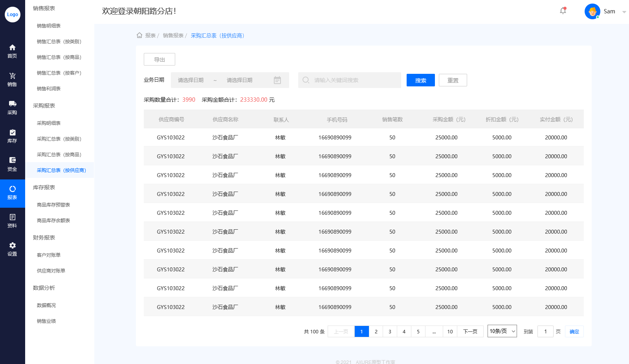Open the 10条/页 page size dropdown
The width and height of the screenshot is (629, 364).
pos(502,331)
